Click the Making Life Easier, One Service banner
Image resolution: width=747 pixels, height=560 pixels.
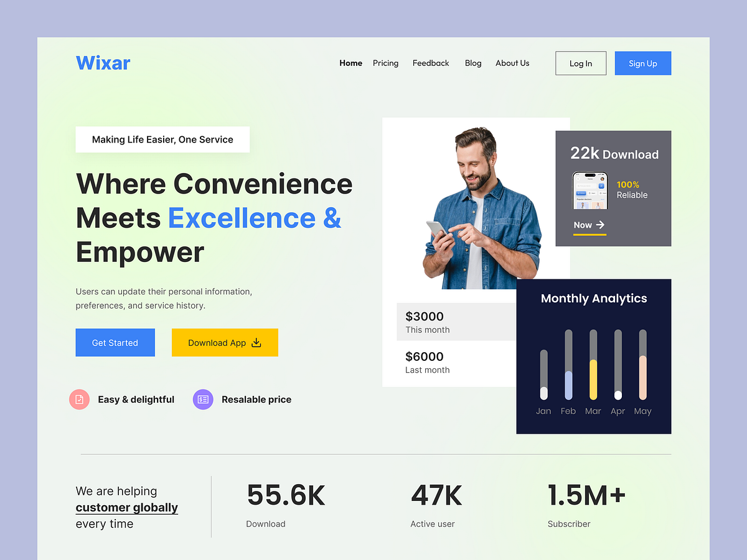162,139
